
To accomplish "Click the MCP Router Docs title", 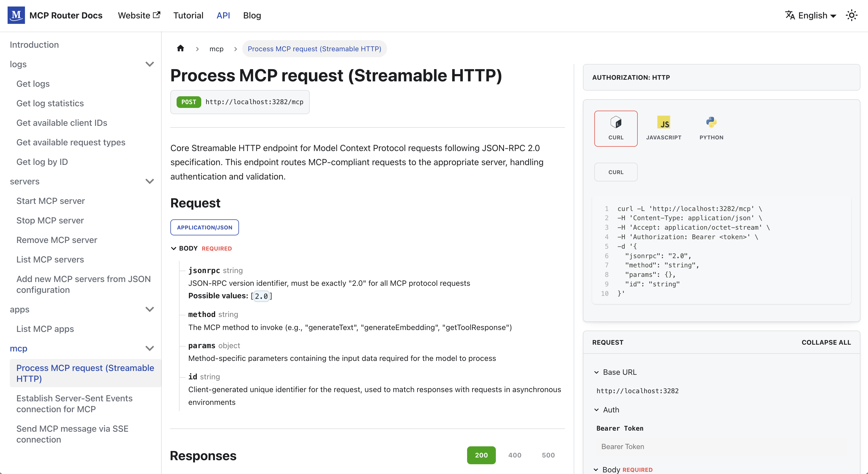I will tap(66, 15).
